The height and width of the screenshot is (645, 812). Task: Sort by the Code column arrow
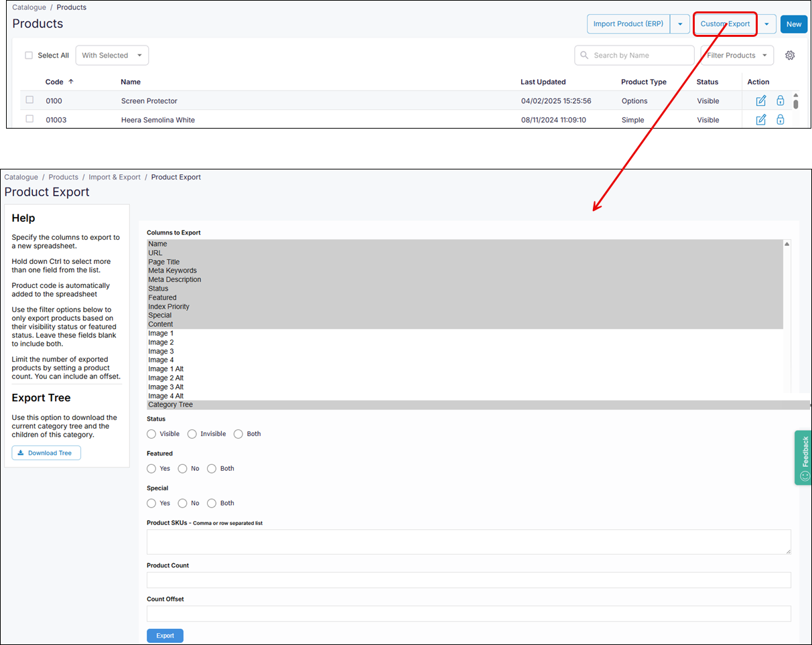pyautogui.click(x=71, y=82)
